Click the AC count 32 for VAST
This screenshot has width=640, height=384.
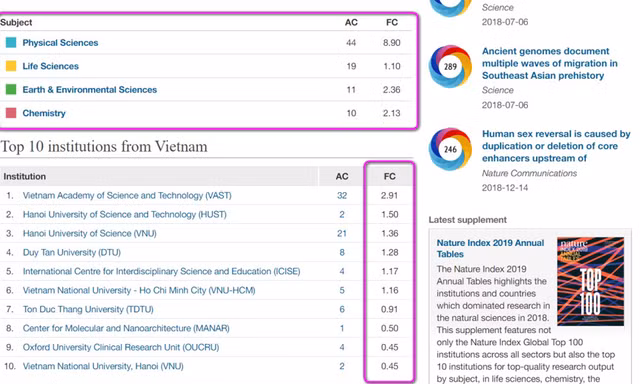pos(342,195)
